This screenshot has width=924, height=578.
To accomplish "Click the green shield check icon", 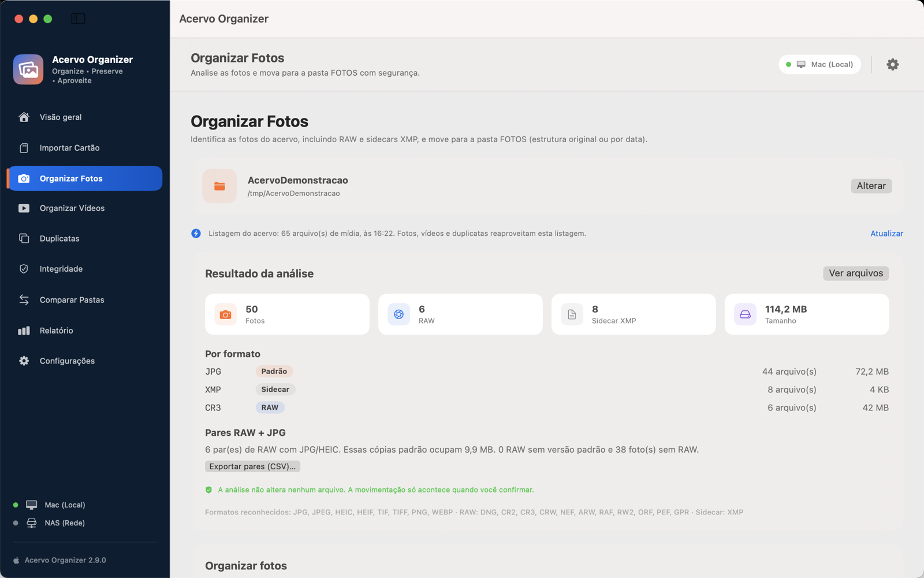I will click(x=209, y=490).
